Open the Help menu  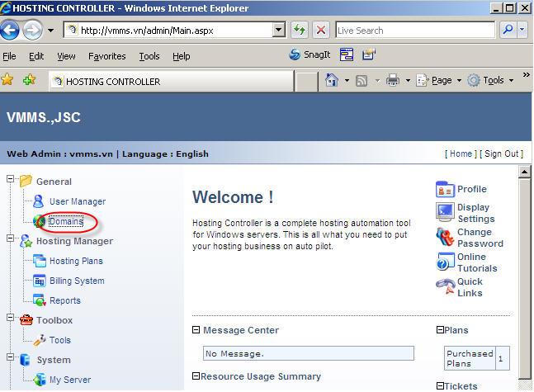(x=182, y=56)
